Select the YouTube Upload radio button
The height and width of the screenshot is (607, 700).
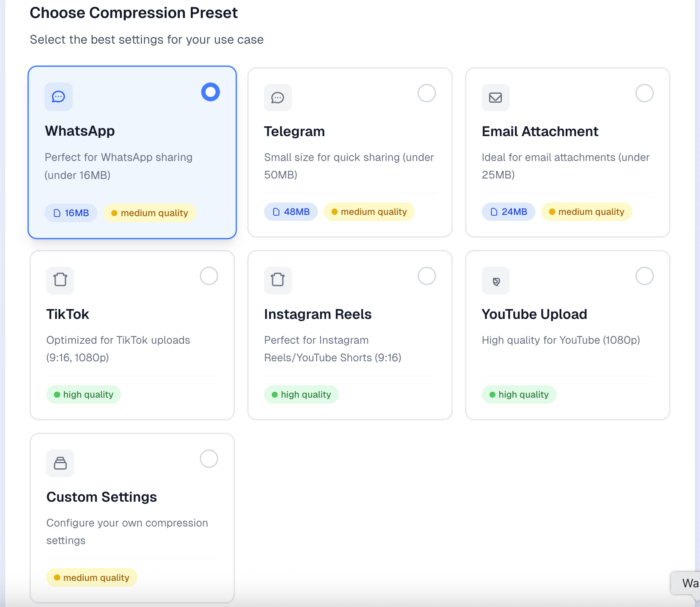(644, 276)
